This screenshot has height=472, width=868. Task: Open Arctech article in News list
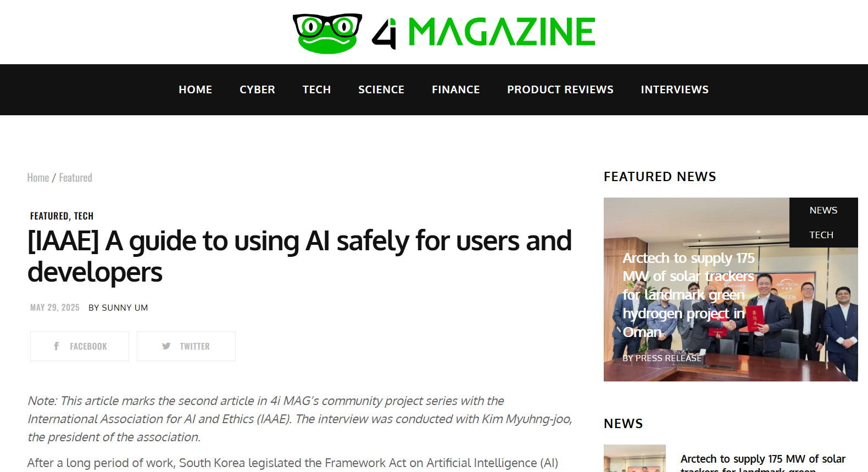tap(763, 463)
